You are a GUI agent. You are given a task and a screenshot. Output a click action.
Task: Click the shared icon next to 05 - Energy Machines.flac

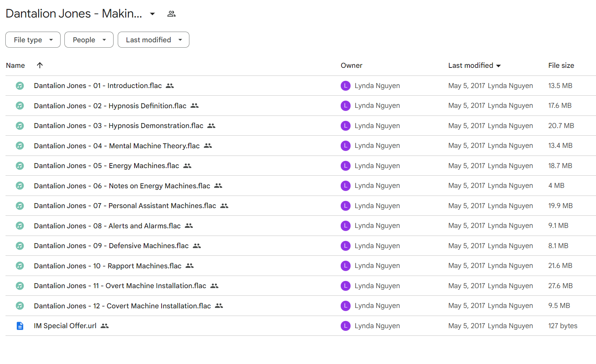187,166
